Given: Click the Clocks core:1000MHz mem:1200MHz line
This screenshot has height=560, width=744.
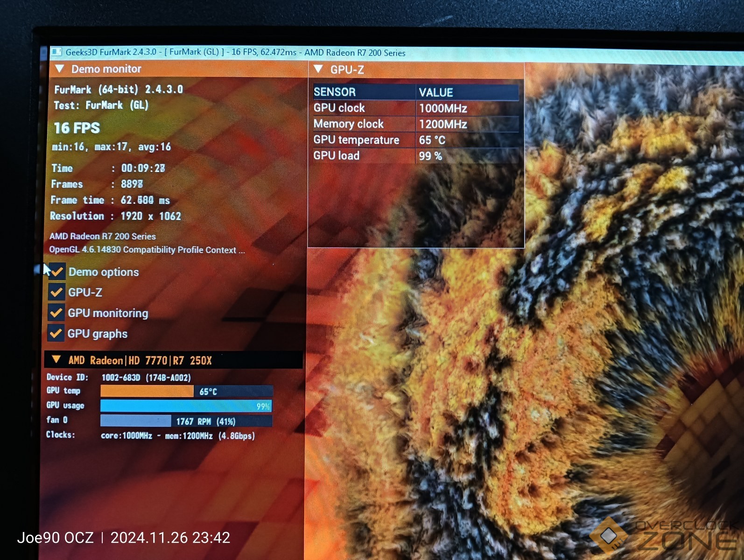Looking at the screenshot, I should coord(151,435).
